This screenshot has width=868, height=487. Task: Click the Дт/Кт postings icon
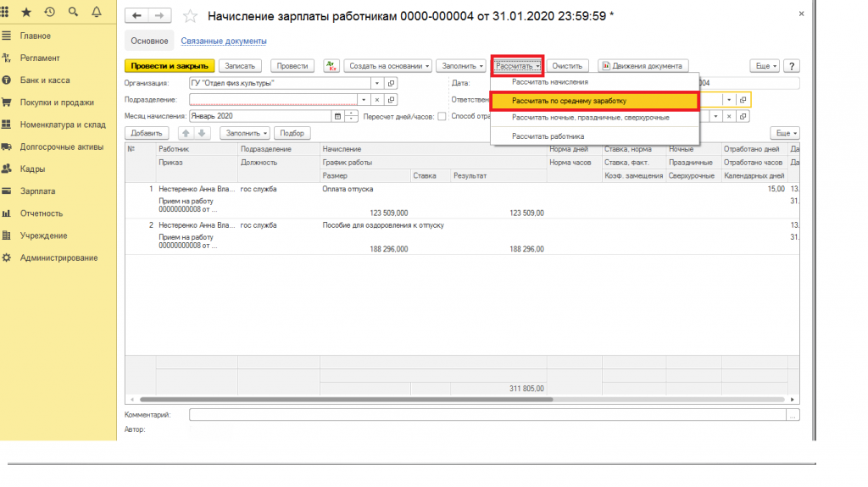coord(331,65)
